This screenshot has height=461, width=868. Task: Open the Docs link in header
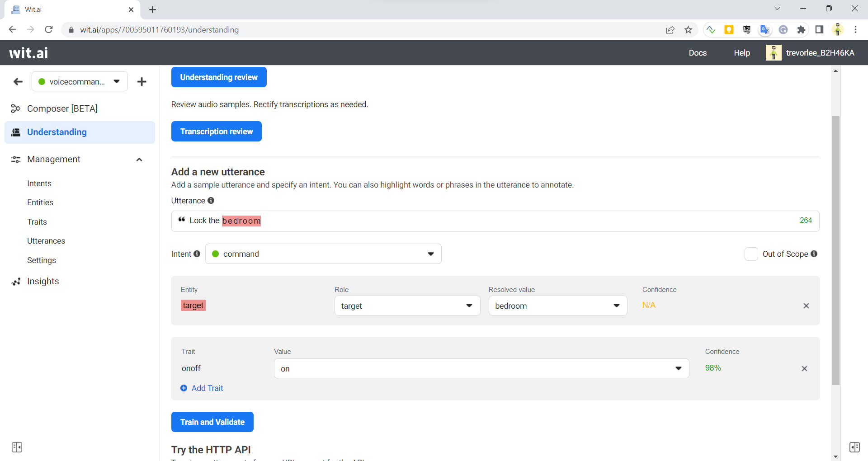coord(698,53)
